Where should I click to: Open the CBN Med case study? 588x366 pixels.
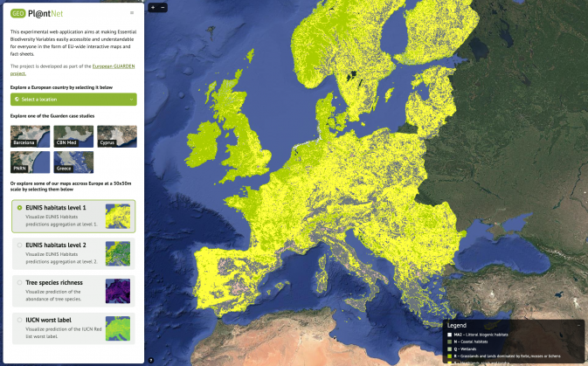(73, 135)
